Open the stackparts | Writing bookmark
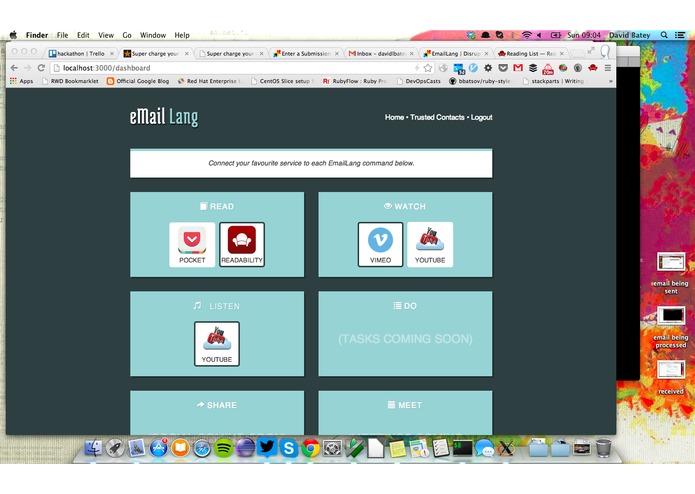This screenshot has height=494, width=695. [554, 81]
